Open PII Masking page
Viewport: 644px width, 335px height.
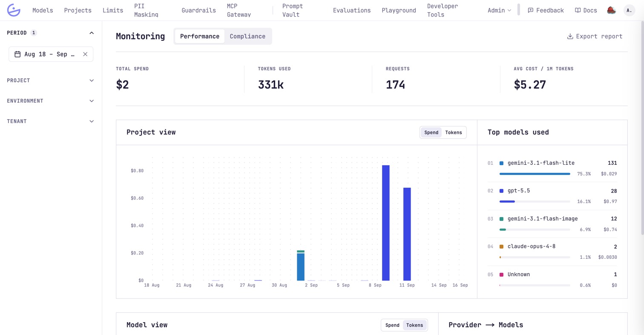pos(146,10)
